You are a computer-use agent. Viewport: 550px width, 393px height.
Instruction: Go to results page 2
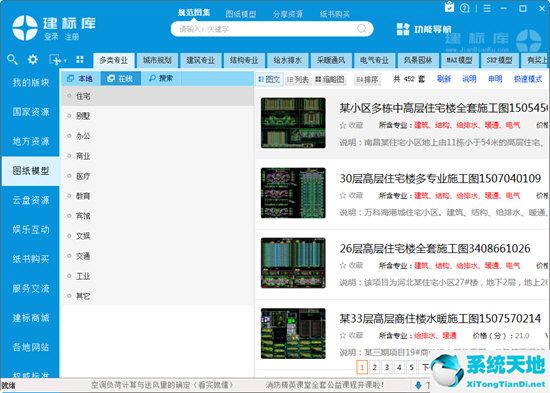point(374,368)
